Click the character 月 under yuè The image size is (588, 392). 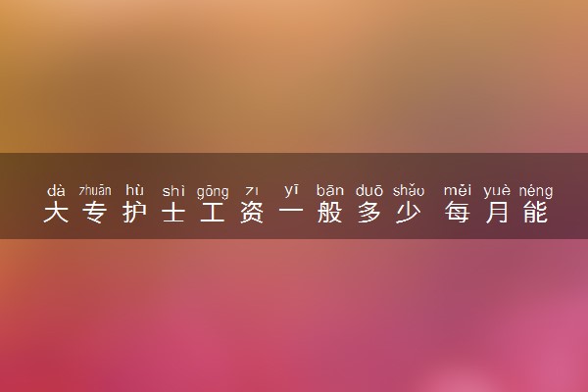tap(497, 213)
